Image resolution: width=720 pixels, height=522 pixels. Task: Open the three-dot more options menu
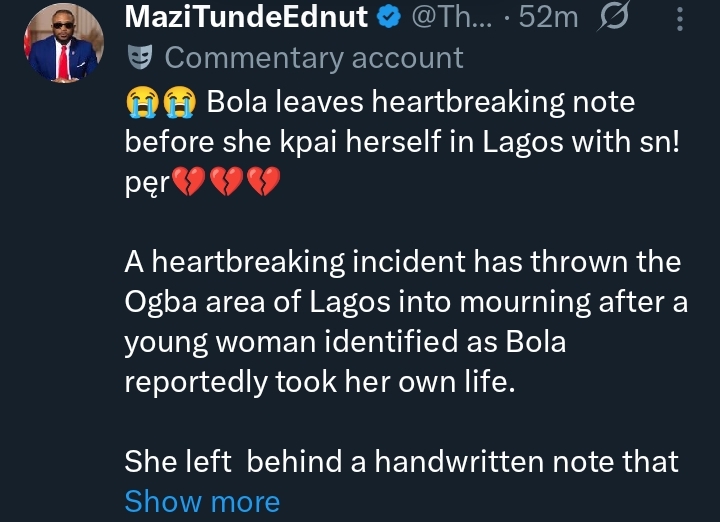click(x=681, y=18)
